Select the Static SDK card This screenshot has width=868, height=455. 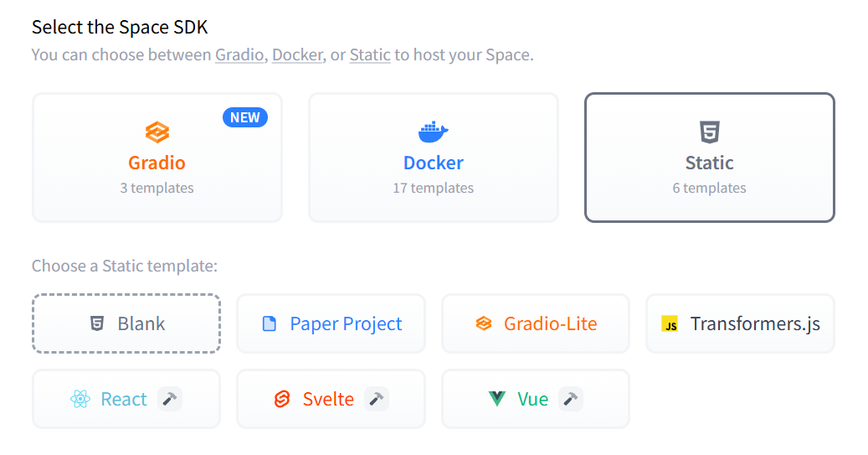click(709, 158)
